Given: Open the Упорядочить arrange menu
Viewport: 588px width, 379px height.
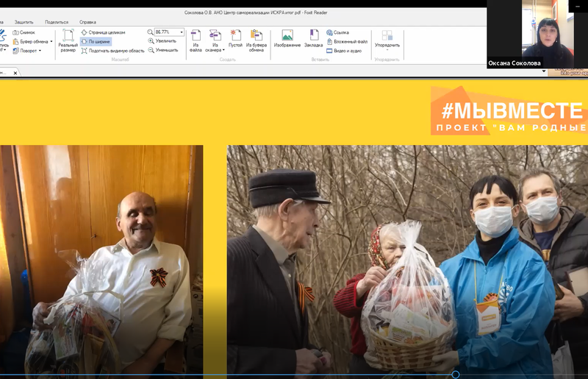Looking at the screenshot, I should coord(387,40).
